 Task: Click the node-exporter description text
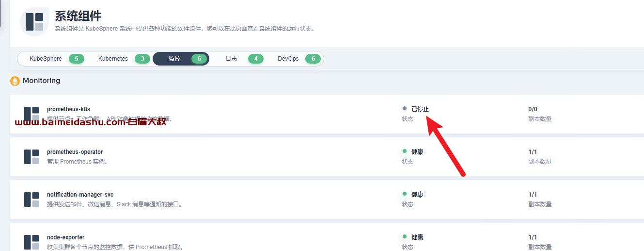tap(115, 247)
